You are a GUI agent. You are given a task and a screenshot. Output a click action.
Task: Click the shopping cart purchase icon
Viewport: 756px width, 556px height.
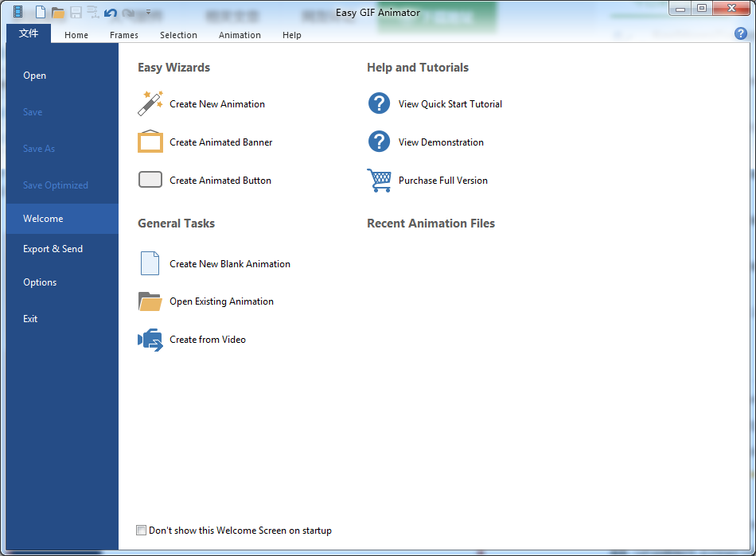click(x=380, y=181)
